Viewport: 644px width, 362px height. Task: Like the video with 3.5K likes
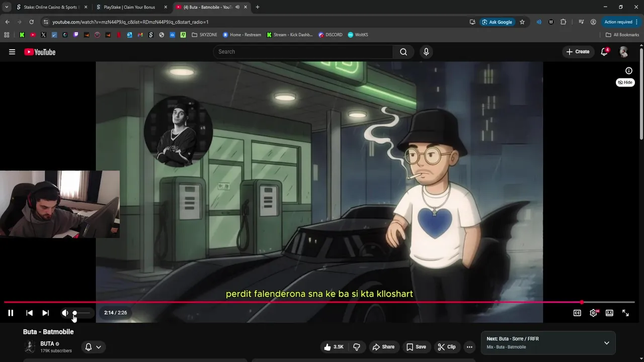[x=334, y=347]
